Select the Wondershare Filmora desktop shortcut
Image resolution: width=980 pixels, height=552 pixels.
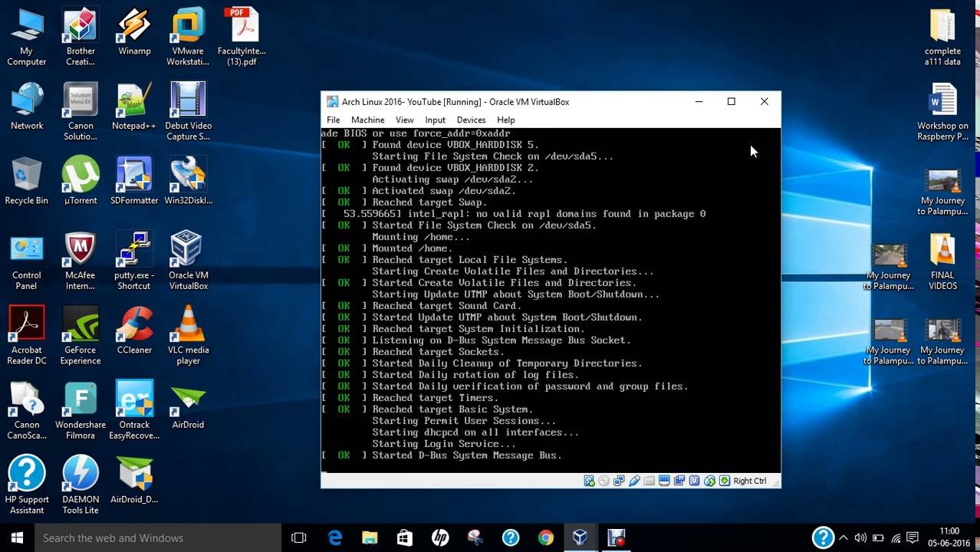click(x=81, y=411)
